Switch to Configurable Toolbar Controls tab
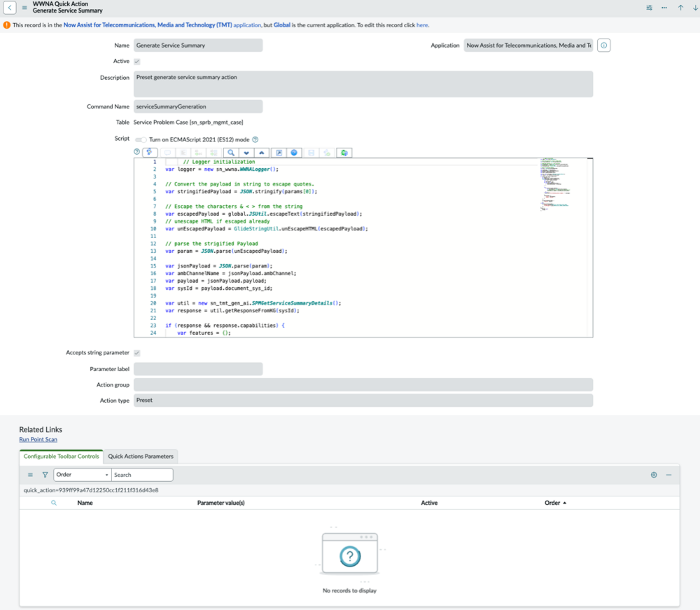Screen dimensions: 700x610 (x=61, y=457)
